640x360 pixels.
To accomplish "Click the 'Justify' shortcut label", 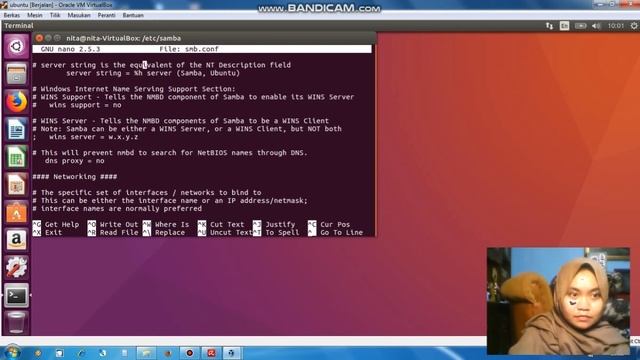I will [280, 224].
